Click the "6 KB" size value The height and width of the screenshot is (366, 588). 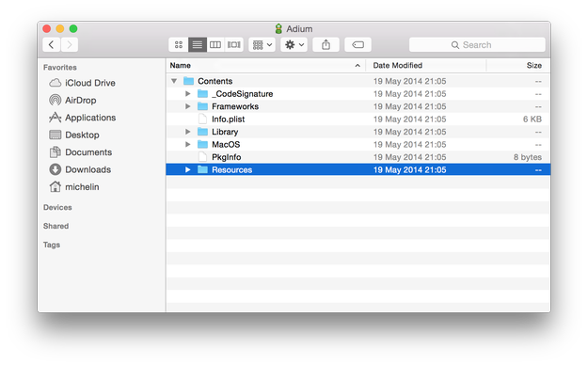pyautogui.click(x=532, y=119)
